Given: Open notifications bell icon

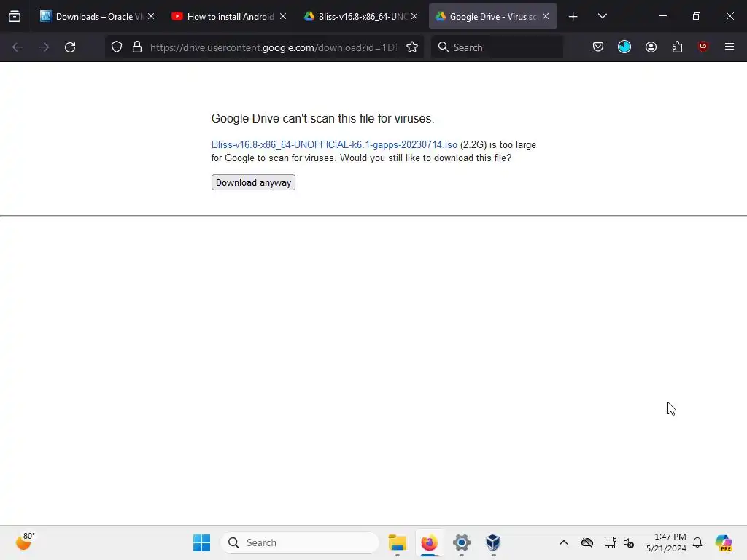Looking at the screenshot, I should click(697, 542).
